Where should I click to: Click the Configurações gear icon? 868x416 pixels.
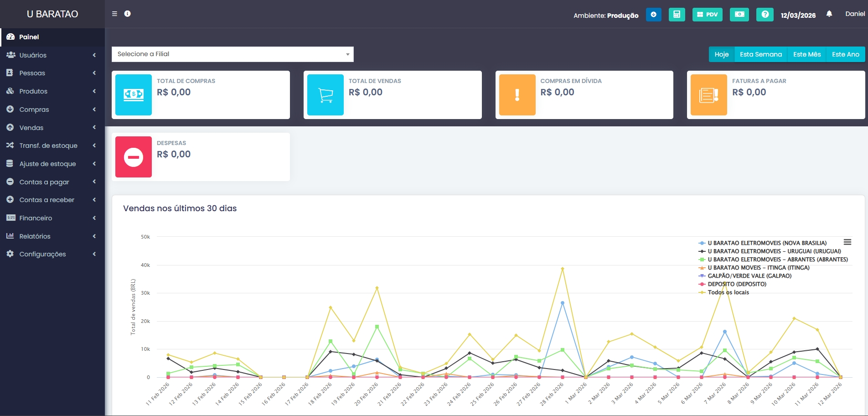tap(10, 254)
